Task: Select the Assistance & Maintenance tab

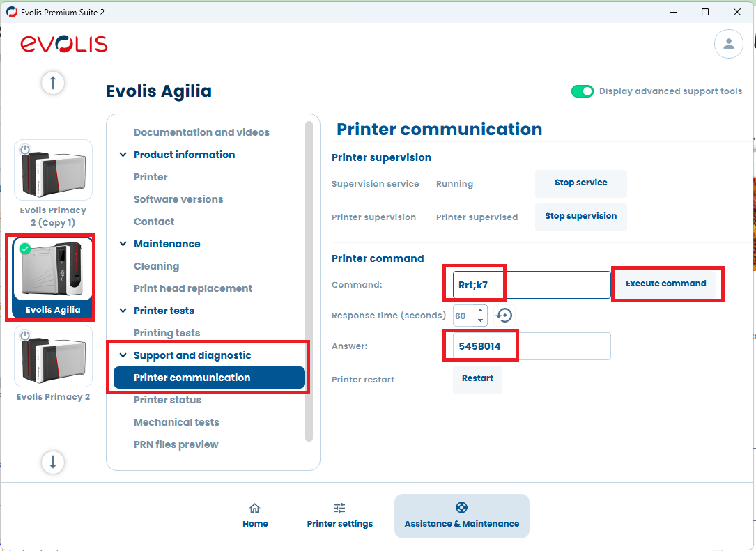Action: pyautogui.click(x=462, y=515)
